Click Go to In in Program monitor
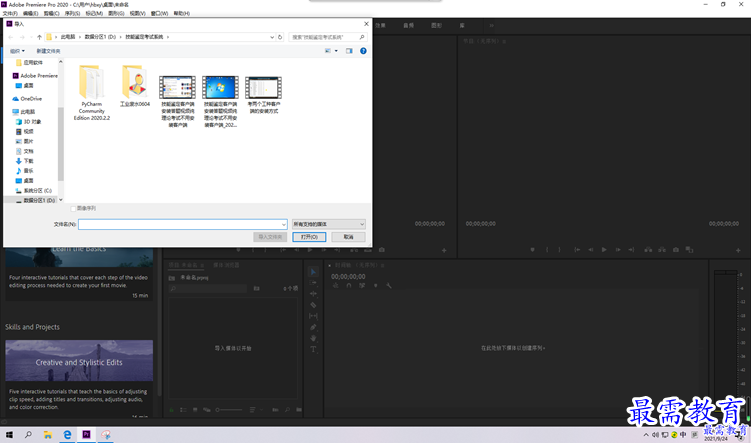 pyautogui.click(x=577, y=250)
